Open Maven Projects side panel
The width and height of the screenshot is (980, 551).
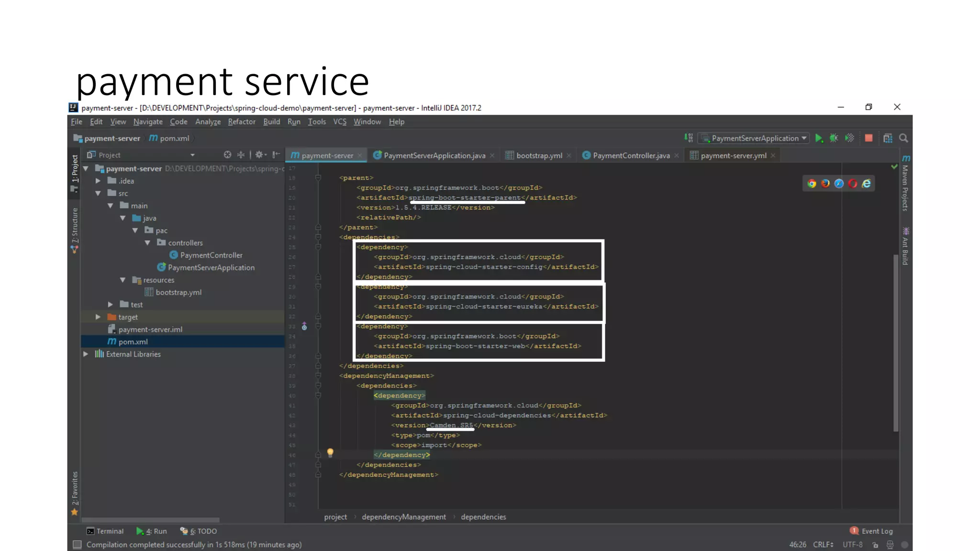point(905,183)
